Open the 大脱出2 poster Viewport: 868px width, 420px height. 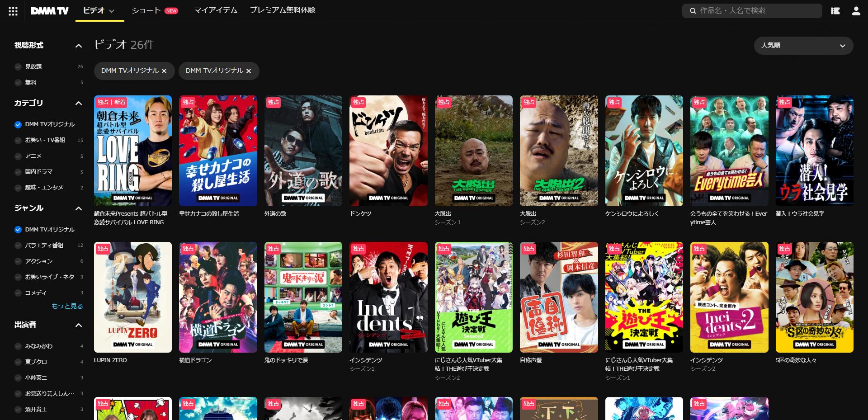559,151
